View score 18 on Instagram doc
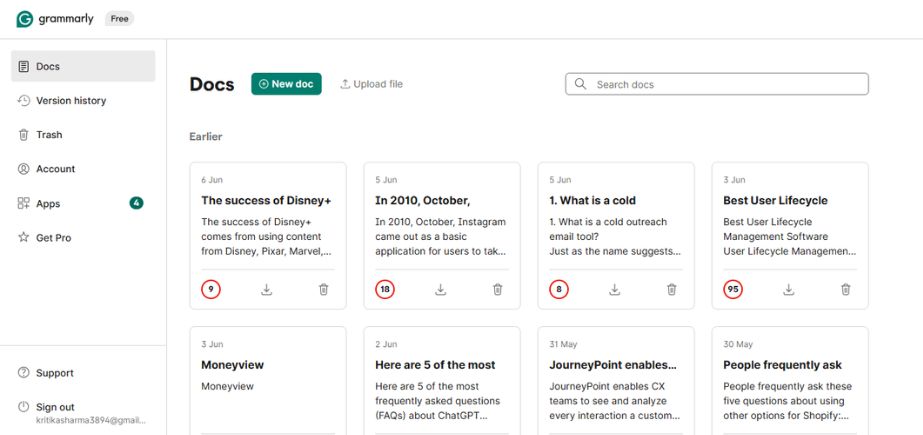923x435 pixels. [x=385, y=290]
